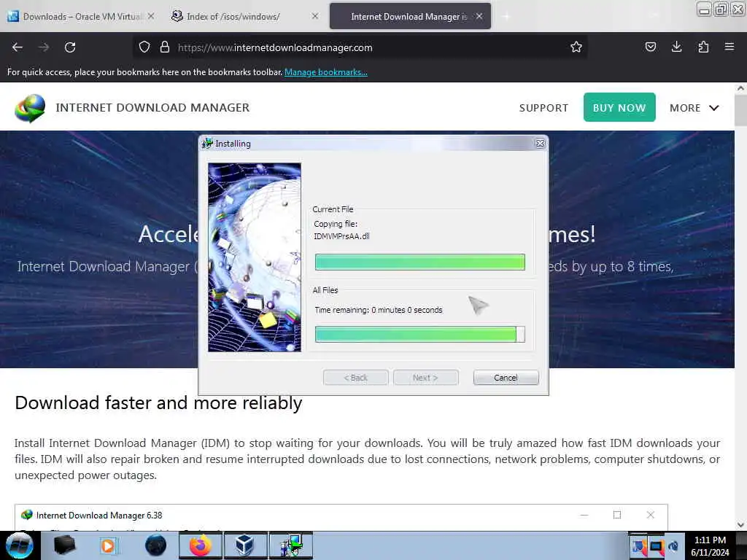Close the Installing dialog with X
Image resolution: width=747 pixels, height=560 pixels.
[540, 144]
